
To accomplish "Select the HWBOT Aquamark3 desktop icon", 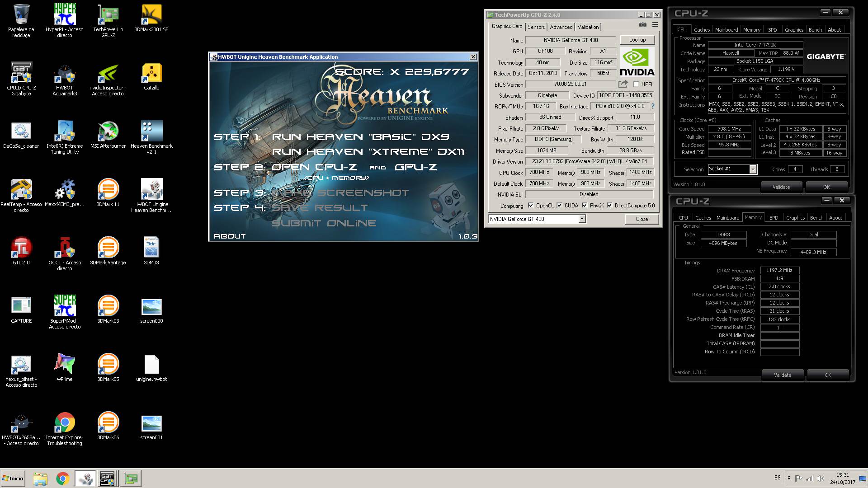I will tap(65, 79).
